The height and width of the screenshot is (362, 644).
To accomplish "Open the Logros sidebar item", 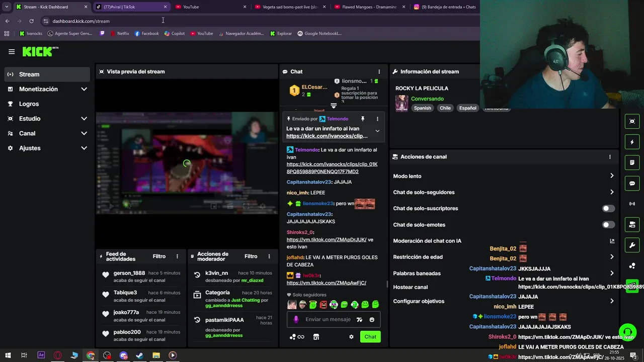I will tap(47, 104).
